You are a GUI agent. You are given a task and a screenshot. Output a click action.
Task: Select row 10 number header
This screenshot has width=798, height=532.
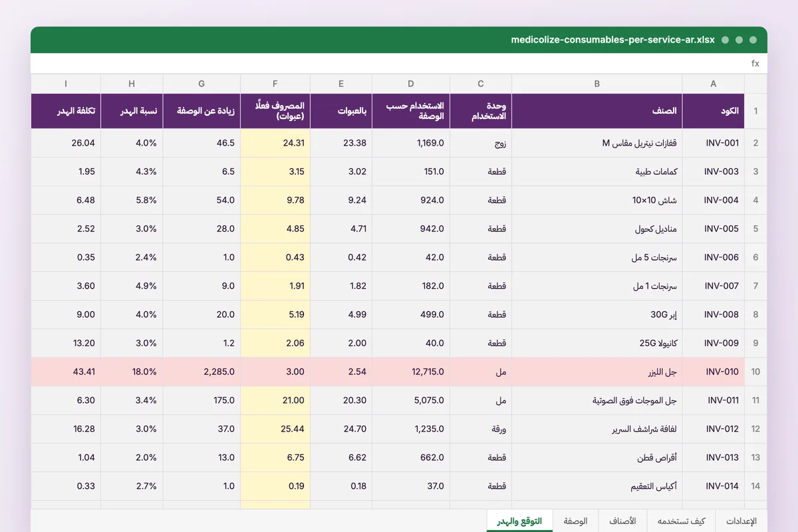tap(755, 372)
